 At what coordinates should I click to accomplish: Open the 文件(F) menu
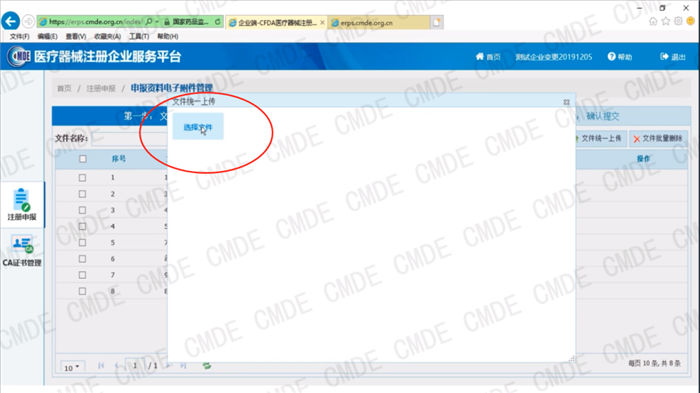coord(20,36)
